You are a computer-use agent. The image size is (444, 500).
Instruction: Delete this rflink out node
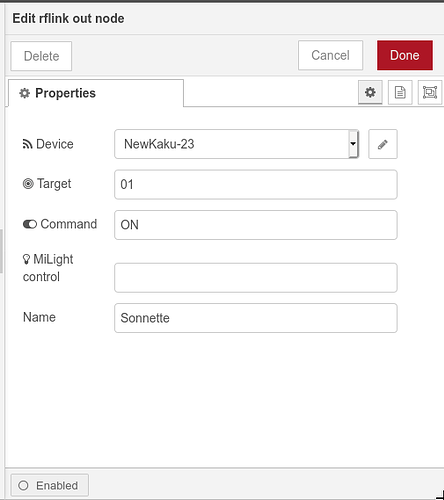coord(41,56)
